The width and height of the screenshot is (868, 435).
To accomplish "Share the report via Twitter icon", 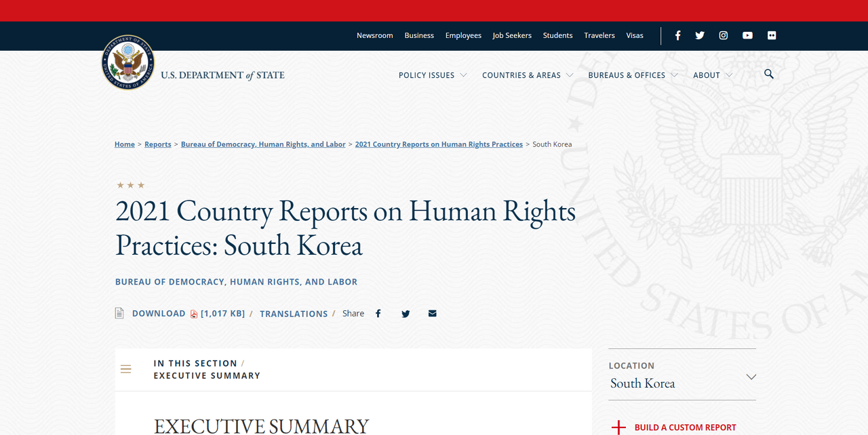I will point(406,314).
